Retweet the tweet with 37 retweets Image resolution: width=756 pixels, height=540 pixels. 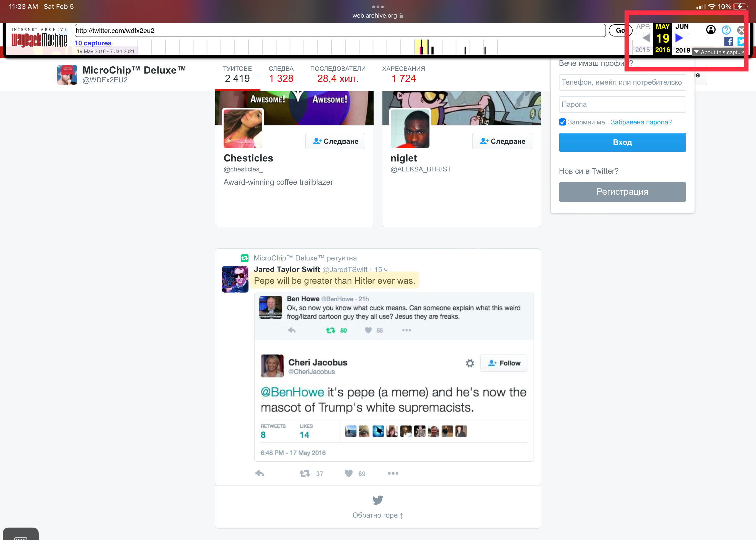(x=304, y=473)
